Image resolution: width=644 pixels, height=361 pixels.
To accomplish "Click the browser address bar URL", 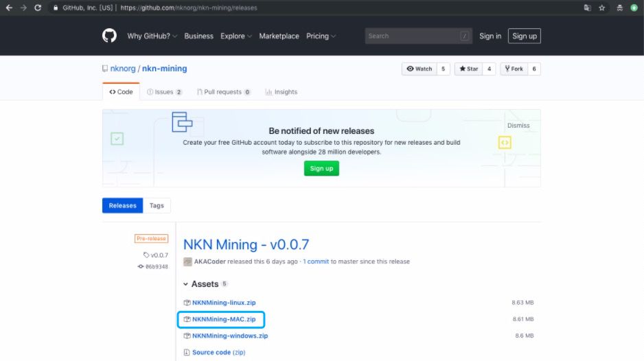I will click(189, 8).
